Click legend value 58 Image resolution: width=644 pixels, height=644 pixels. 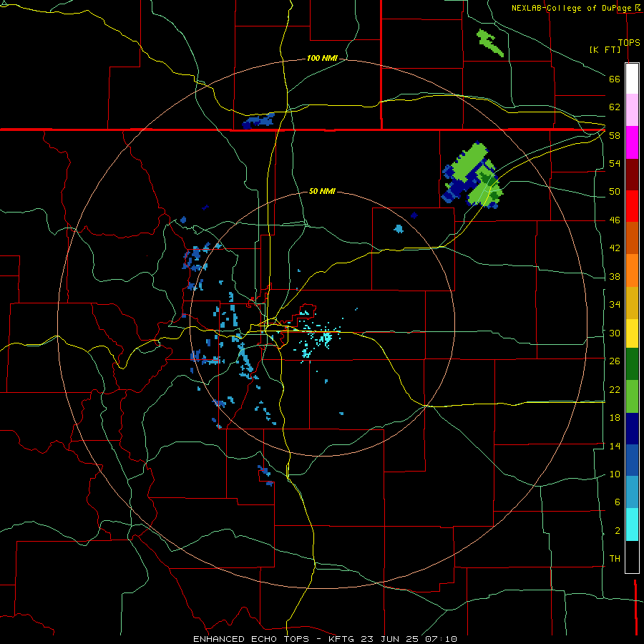[615, 135]
